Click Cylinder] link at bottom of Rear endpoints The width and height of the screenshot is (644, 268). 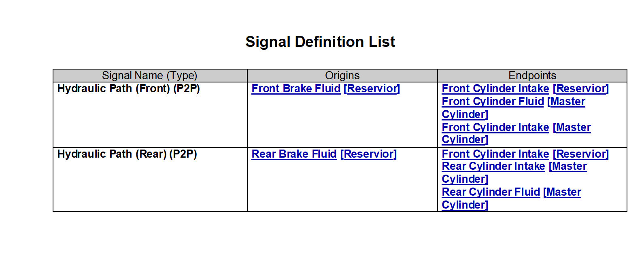pyautogui.click(x=465, y=205)
